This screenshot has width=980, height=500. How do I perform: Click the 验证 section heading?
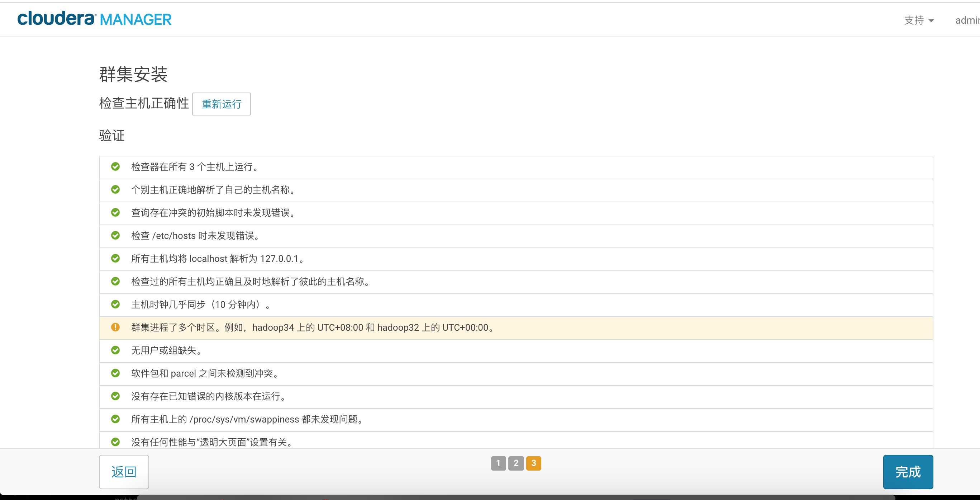pyautogui.click(x=112, y=135)
